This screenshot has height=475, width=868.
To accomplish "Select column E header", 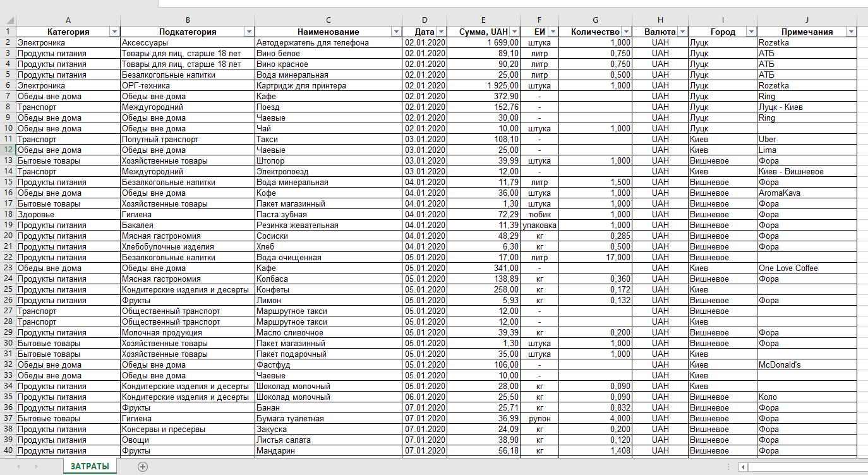I will tap(484, 20).
